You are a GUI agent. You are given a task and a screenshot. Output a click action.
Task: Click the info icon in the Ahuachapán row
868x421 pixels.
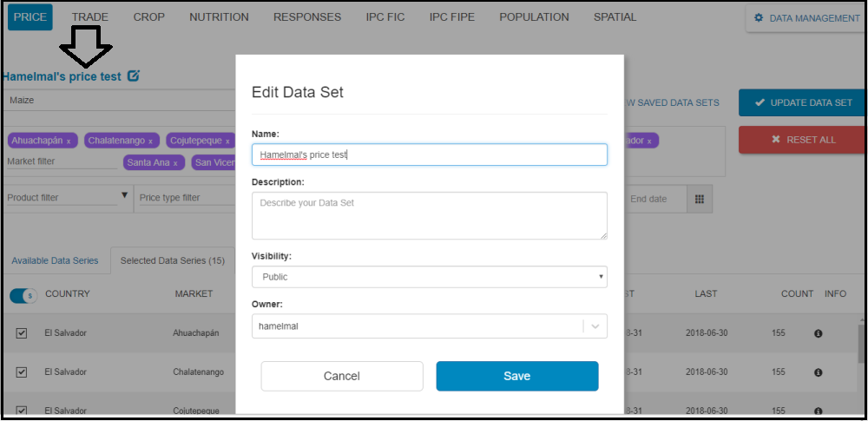coord(818,333)
